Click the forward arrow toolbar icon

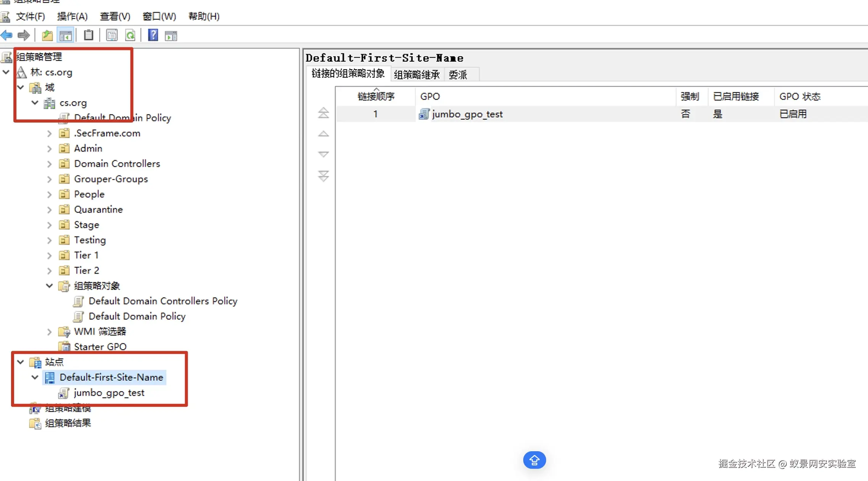coord(24,36)
